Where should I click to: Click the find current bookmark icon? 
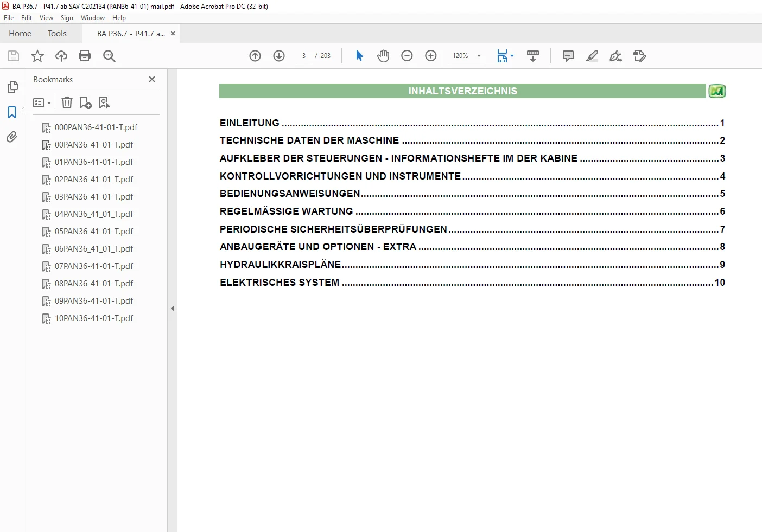(x=104, y=102)
